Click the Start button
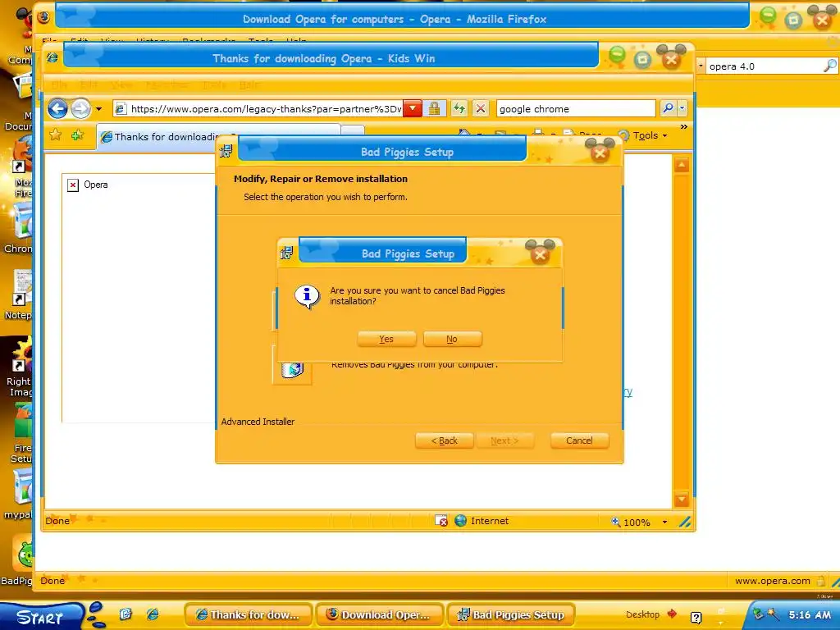The height and width of the screenshot is (630, 840). click(x=41, y=616)
